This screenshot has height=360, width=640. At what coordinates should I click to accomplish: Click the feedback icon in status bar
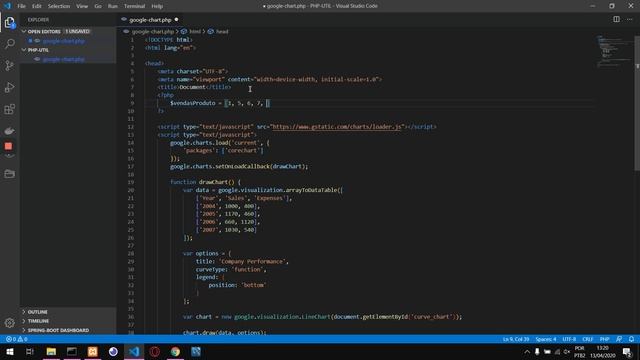619,339
